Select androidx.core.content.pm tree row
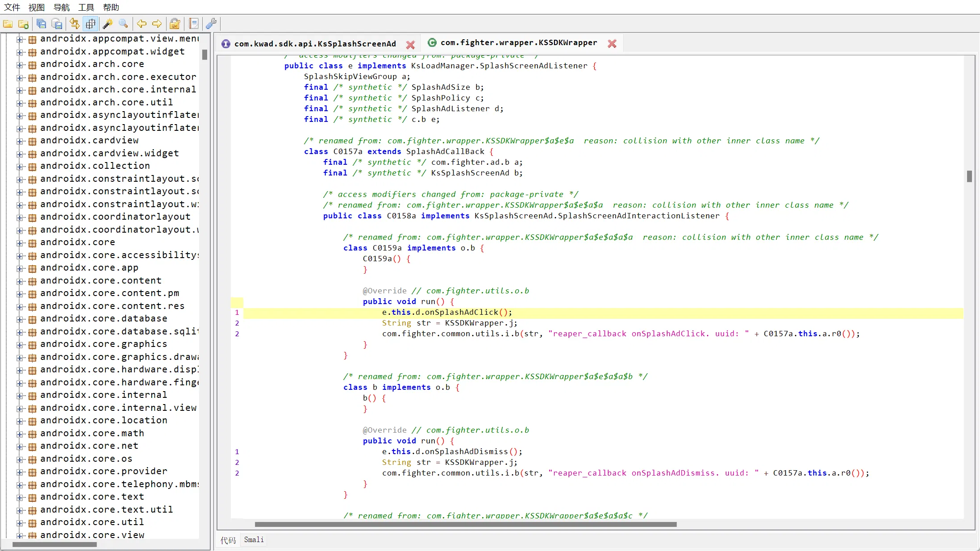This screenshot has width=980, height=551. pyautogui.click(x=109, y=293)
